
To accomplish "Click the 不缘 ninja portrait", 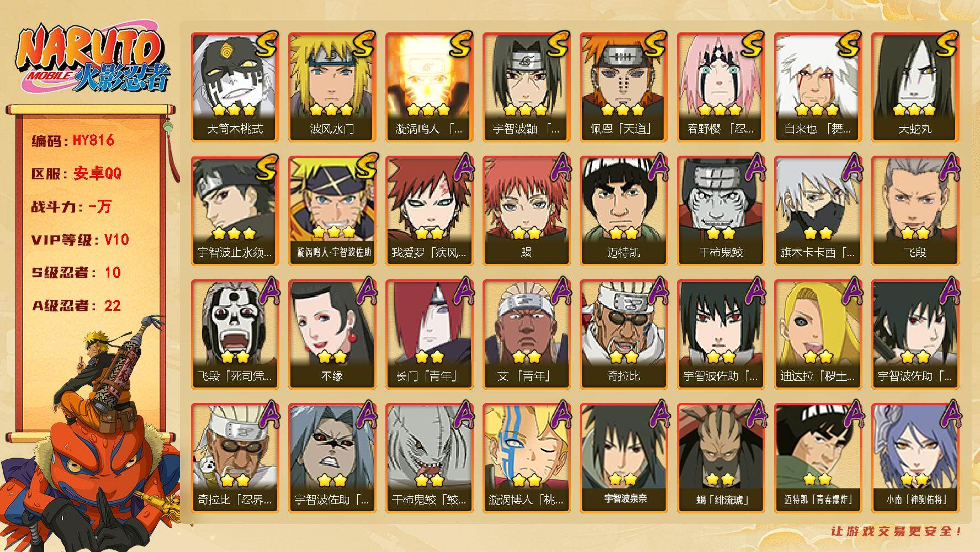I will [x=332, y=335].
